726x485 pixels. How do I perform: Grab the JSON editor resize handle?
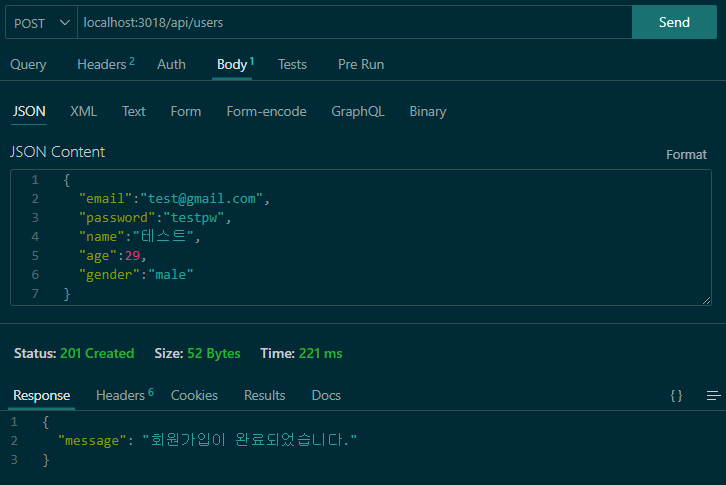click(706, 301)
